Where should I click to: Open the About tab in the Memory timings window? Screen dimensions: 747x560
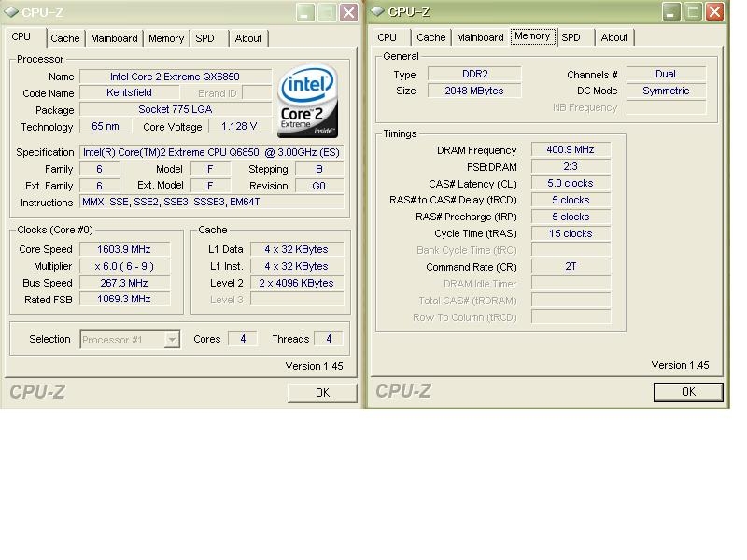[614, 37]
